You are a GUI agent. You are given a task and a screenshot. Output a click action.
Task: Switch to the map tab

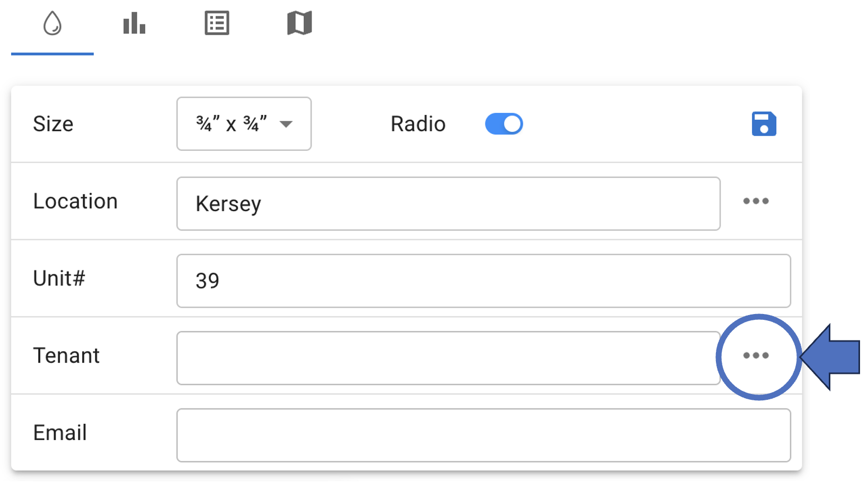click(299, 24)
